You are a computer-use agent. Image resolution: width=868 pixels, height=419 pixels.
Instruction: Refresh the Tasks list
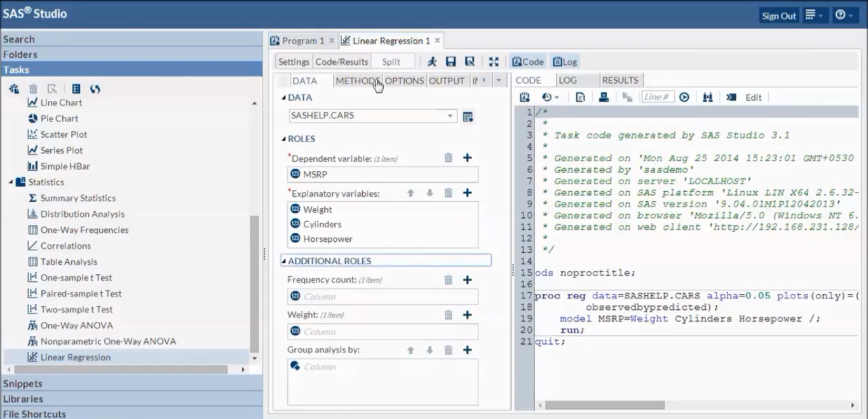coord(95,89)
